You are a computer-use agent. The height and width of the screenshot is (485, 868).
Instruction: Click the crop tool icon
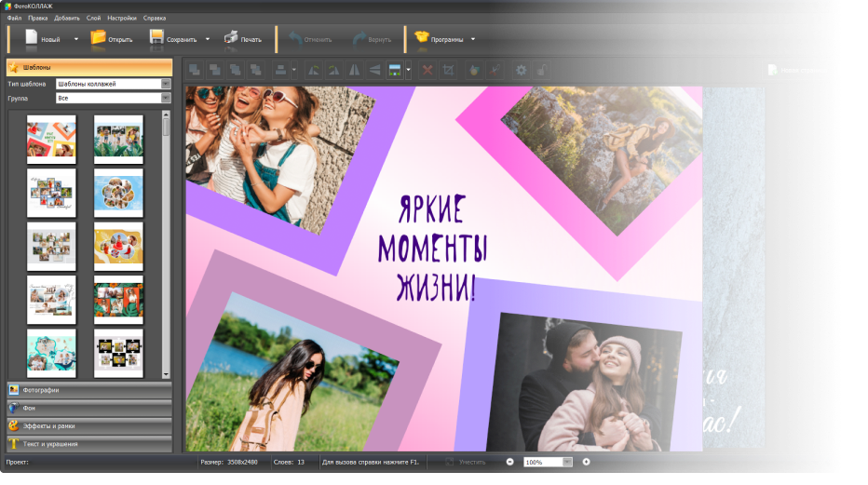[448, 70]
